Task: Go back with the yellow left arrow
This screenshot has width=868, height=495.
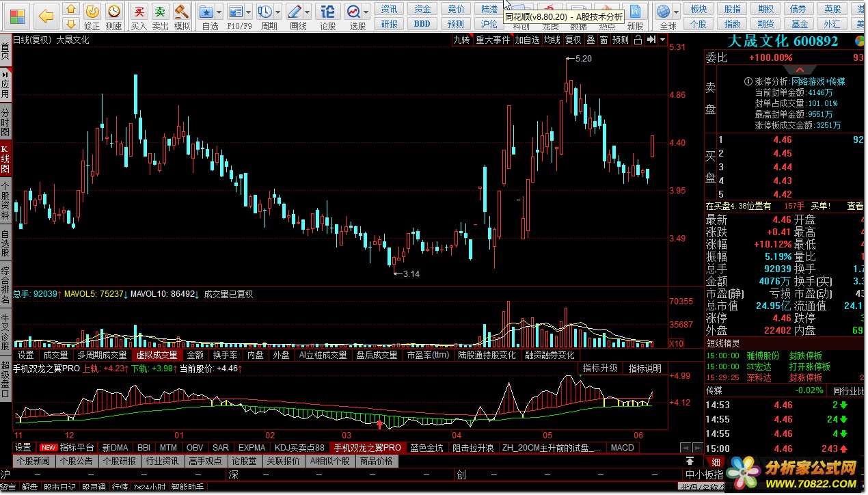Action: click(x=45, y=15)
